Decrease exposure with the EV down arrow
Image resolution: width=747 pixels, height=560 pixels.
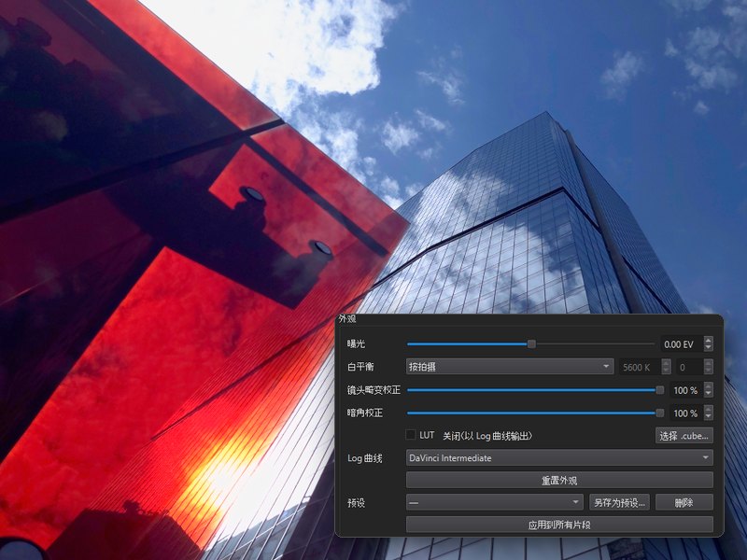709,348
